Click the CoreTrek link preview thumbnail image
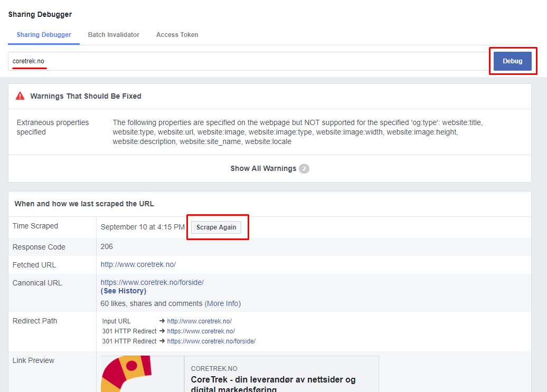Image resolution: width=547 pixels, height=392 pixels. point(143,374)
